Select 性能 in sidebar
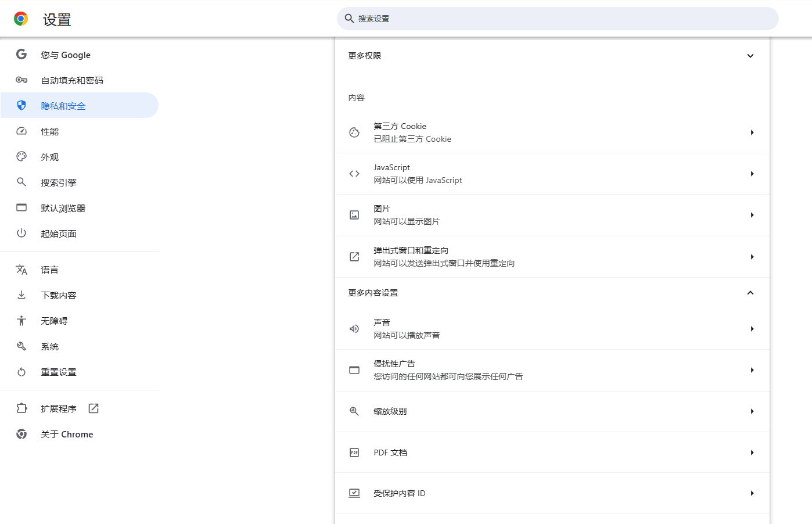The width and height of the screenshot is (812, 524). pyautogui.click(x=80, y=131)
